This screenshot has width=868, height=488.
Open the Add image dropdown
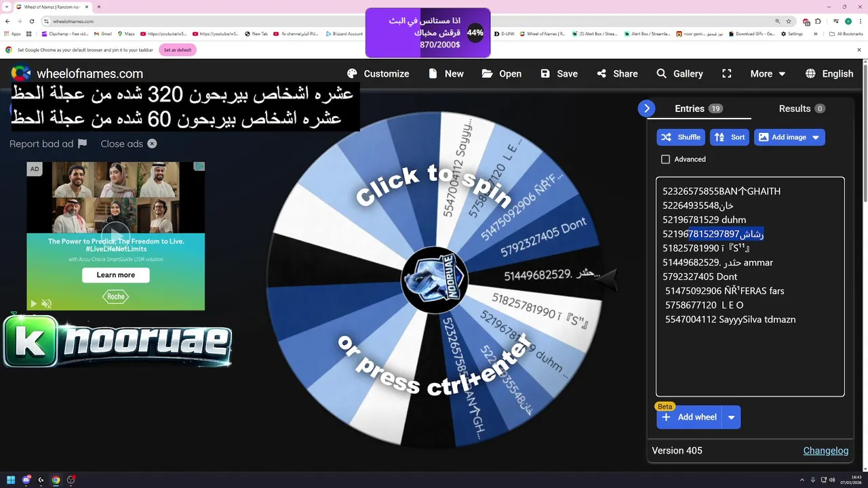click(x=789, y=137)
